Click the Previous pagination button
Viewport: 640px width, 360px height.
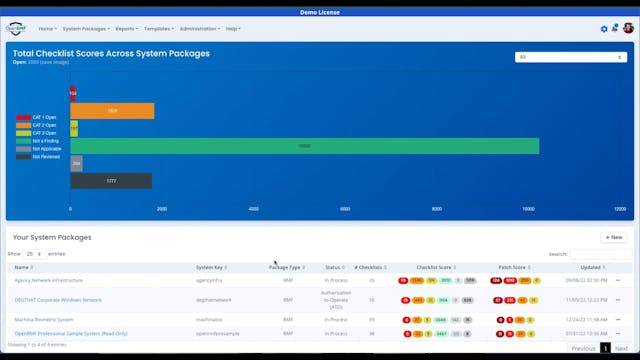(x=583, y=349)
